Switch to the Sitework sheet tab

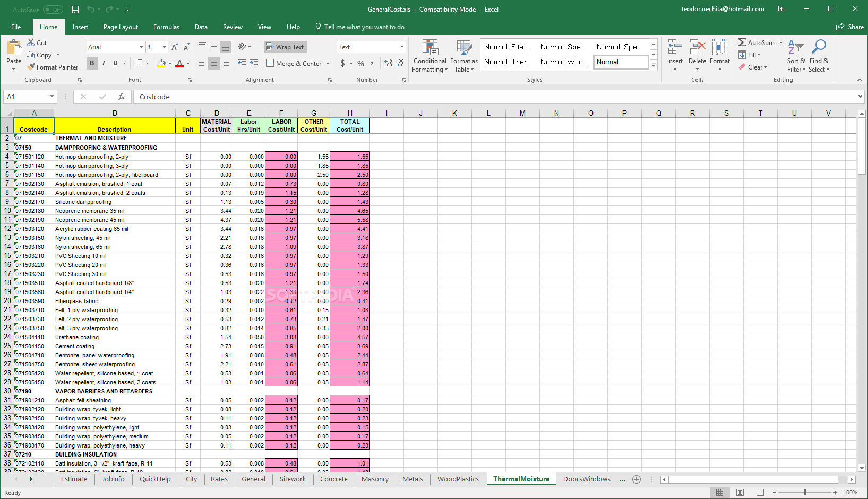pyautogui.click(x=293, y=479)
